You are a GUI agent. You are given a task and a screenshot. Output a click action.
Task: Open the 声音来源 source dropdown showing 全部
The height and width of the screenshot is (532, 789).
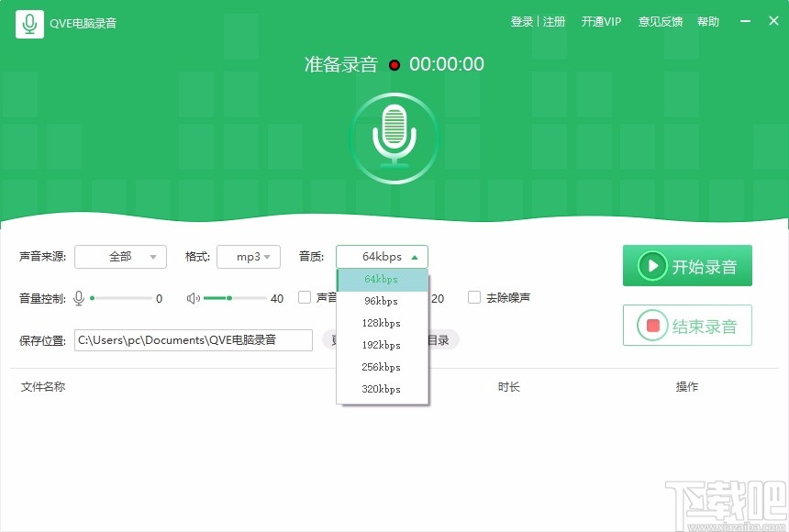pos(120,257)
